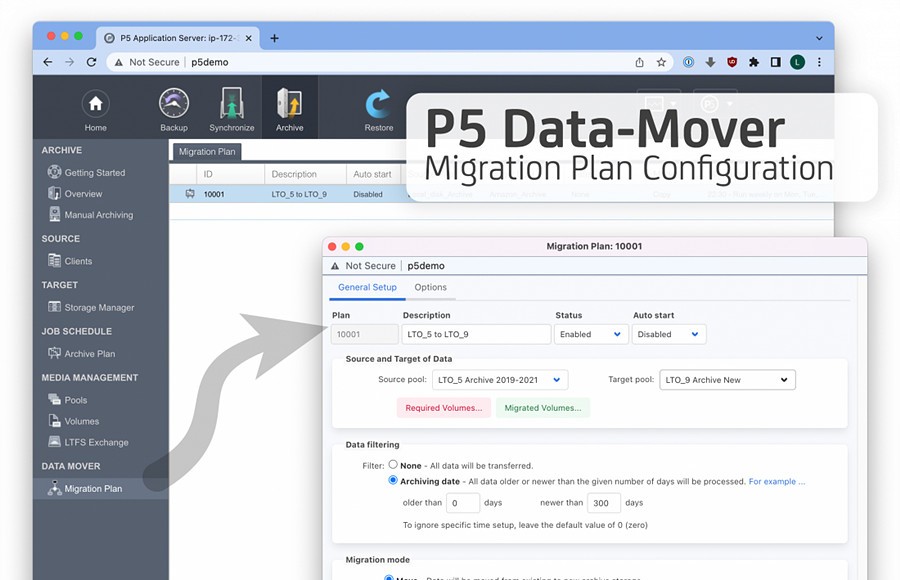Image resolution: width=900 pixels, height=580 pixels.
Task: Switch to the General Setup tab
Action: [x=367, y=287]
